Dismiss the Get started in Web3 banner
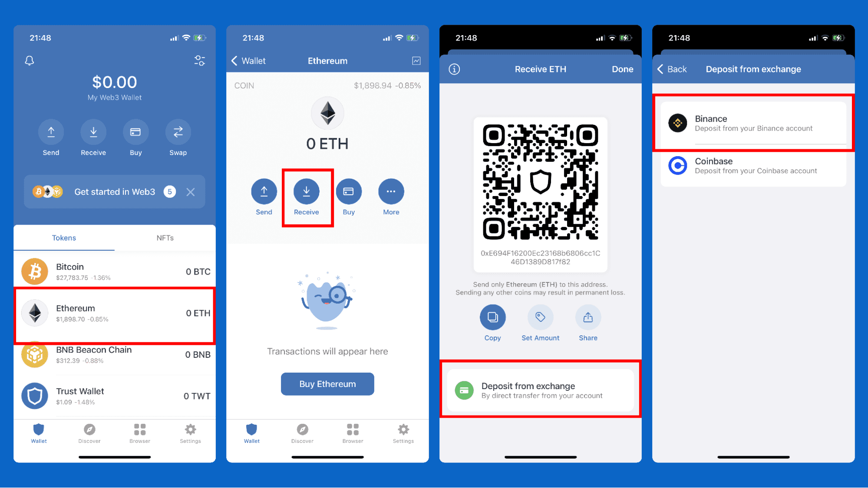The image size is (868, 488). point(192,191)
